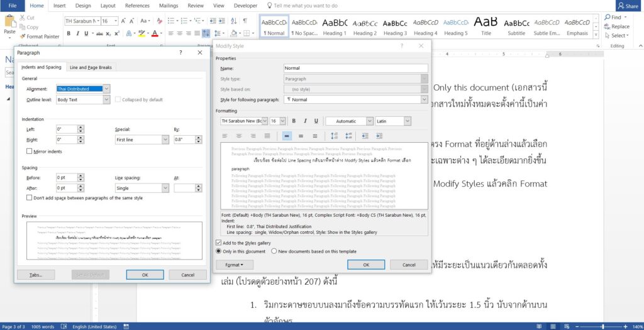
Task: Select New documents based on this template
Action: click(x=274, y=251)
